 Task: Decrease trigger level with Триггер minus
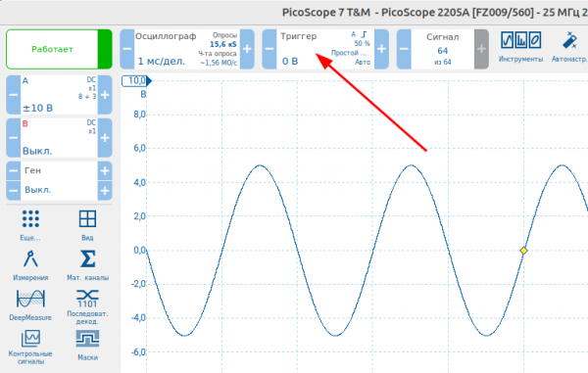[x=269, y=49]
